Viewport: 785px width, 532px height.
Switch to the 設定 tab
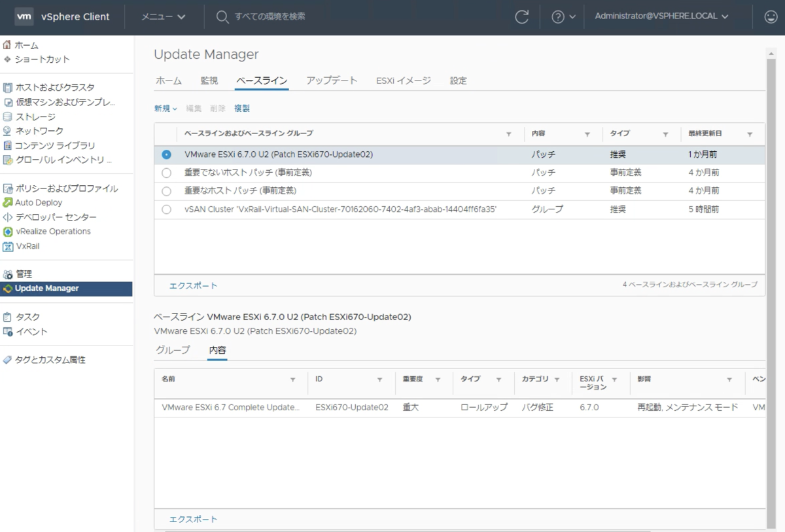click(x=459, y=80)
